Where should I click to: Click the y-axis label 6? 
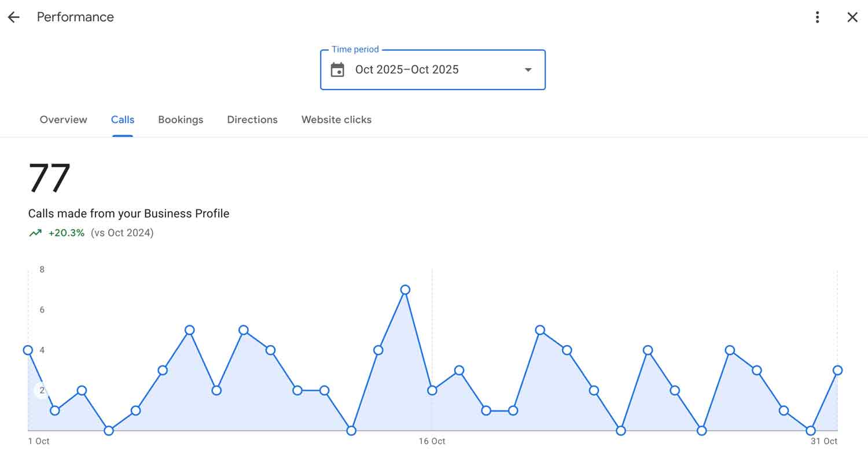42,310
